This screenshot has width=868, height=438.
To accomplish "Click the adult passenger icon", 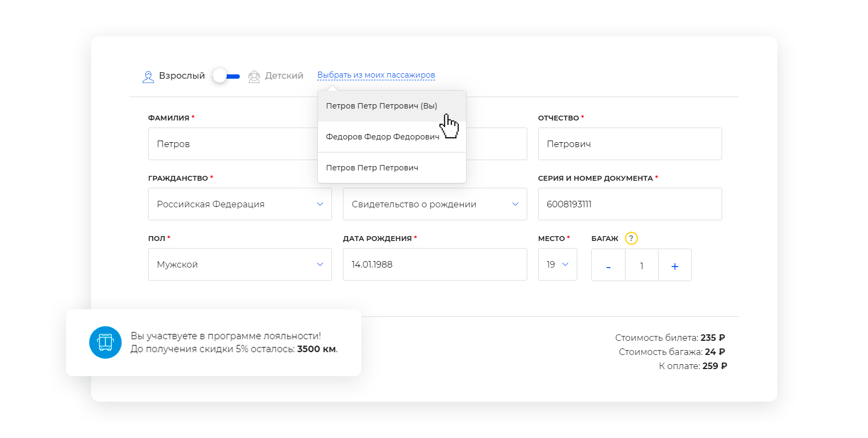I will pyautogui.click(x=148, y=77).
